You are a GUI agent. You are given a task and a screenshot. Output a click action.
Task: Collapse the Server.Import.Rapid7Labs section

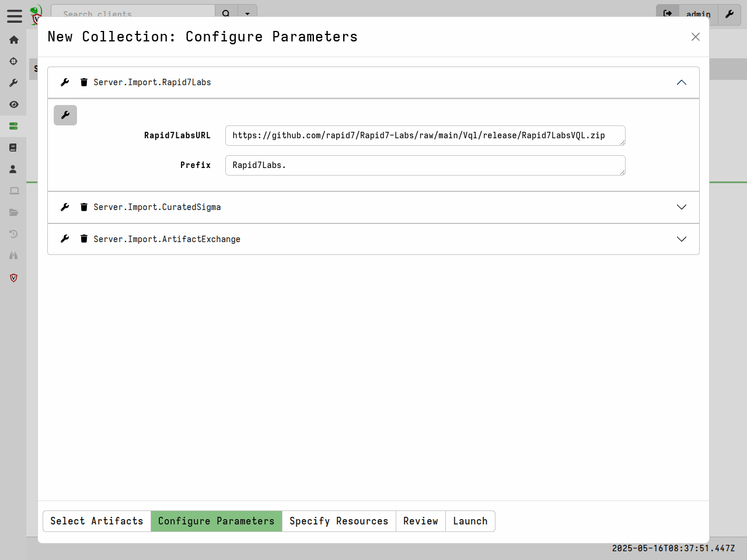(x=681, y=82)
